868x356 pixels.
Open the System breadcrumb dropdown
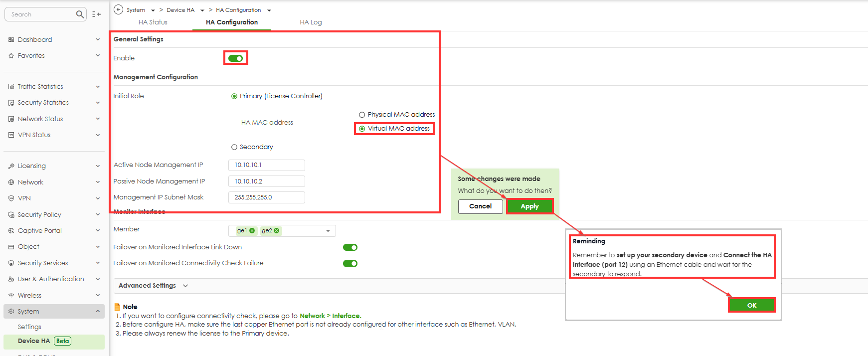[153, 10]
